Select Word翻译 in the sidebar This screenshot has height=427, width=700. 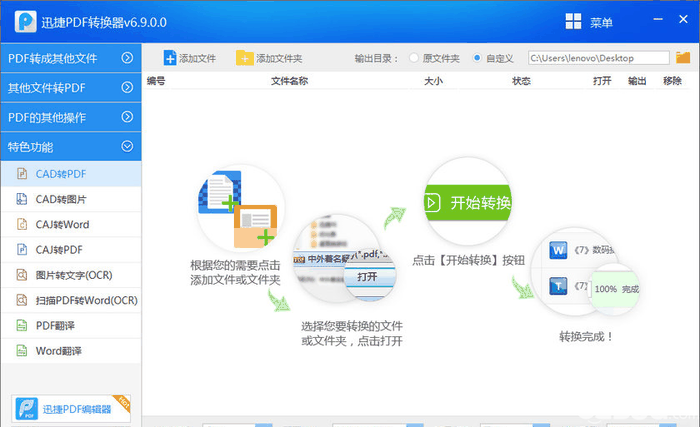tap(71, 351)
